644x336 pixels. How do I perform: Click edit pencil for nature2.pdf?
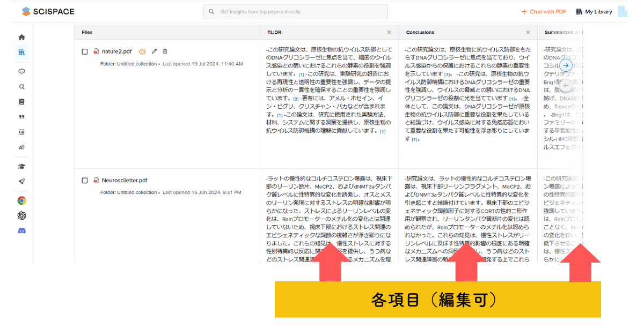click(x=154, y=51)
